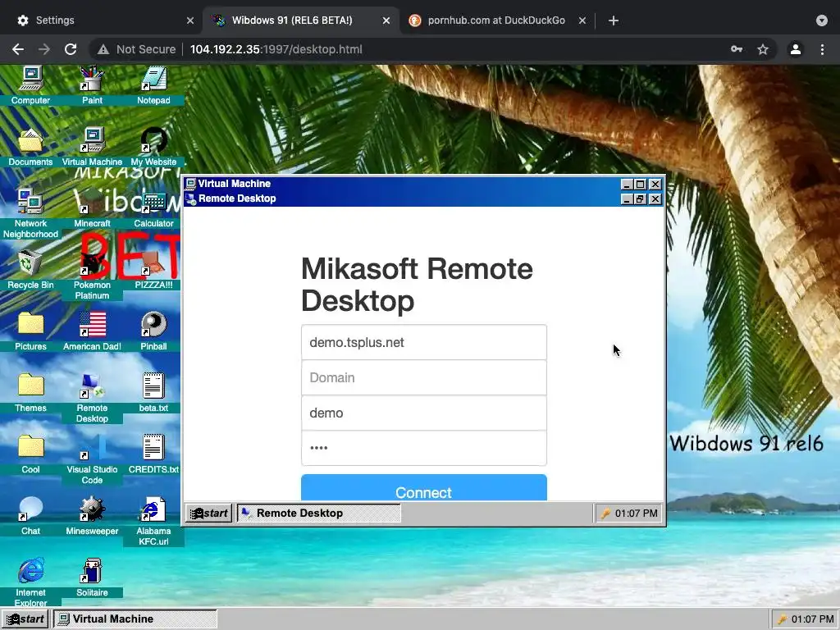The image size is (840, 630).
Task: Open the Solitaire desktop shortcut
Action: click(x=92, y=578)
